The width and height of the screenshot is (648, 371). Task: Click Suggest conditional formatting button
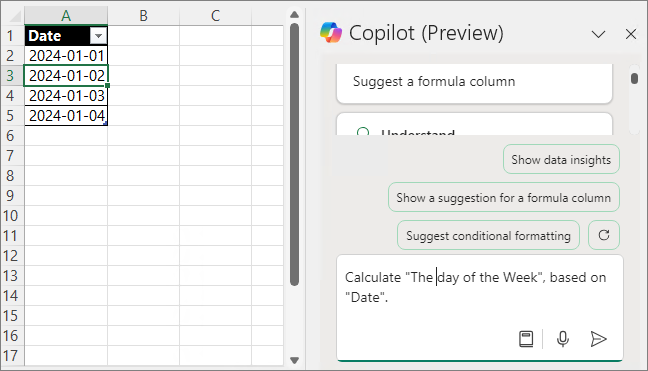point(488,235)
